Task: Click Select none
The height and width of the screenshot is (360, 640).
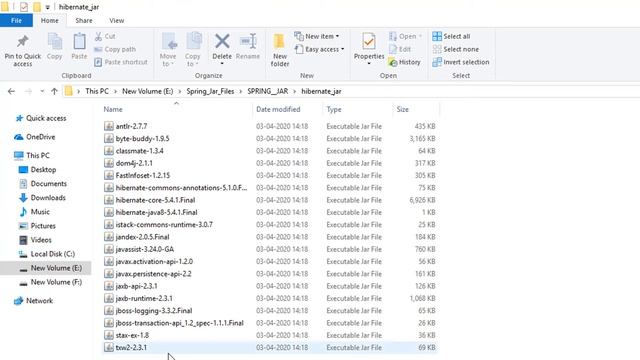Action: (456, 49)
